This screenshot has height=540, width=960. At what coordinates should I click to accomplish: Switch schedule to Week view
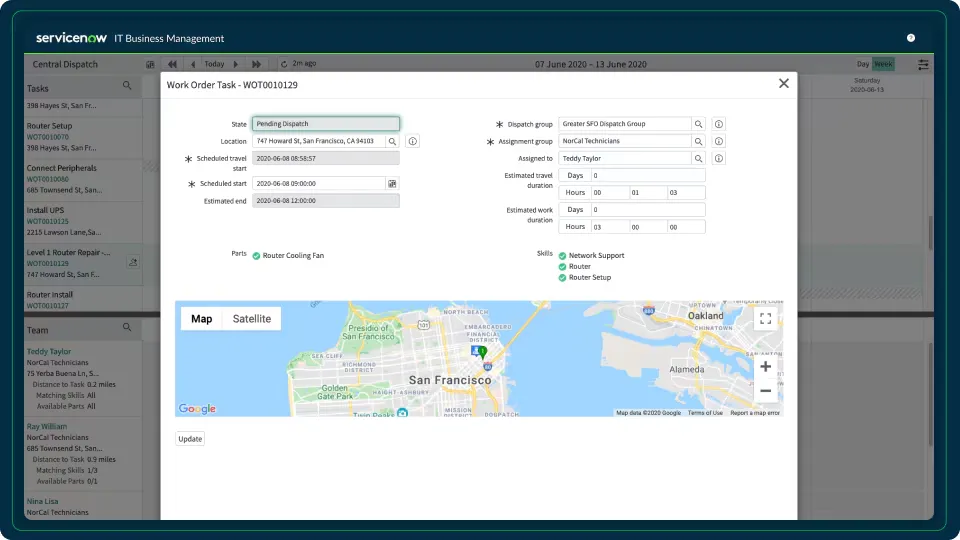click(883, 64)
